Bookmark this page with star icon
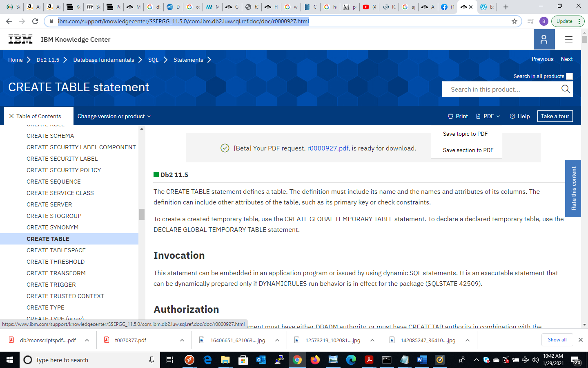The image size is (588, 368). pos(514,21)
